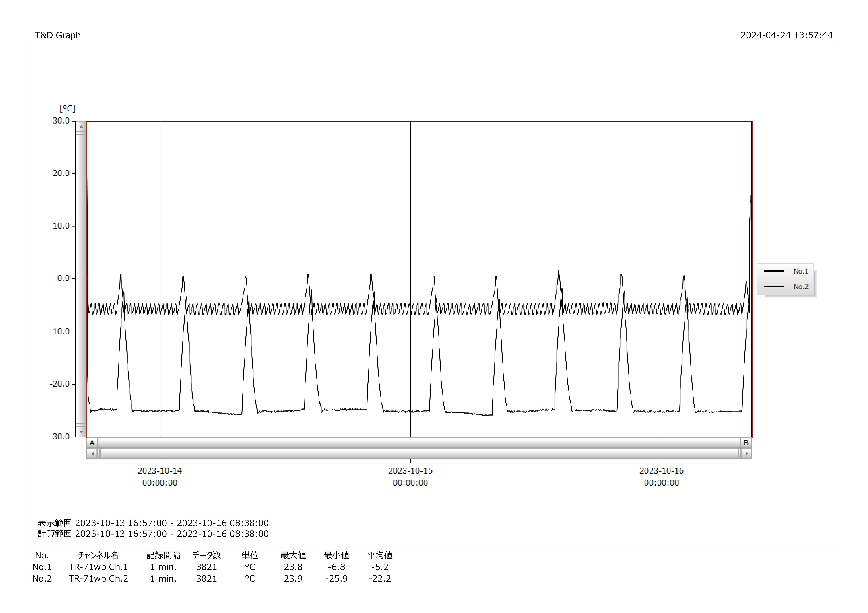Click the TR-71wb Ch.2 cell
This screenshot has width=868, height=613.
[x=98, y=579]
